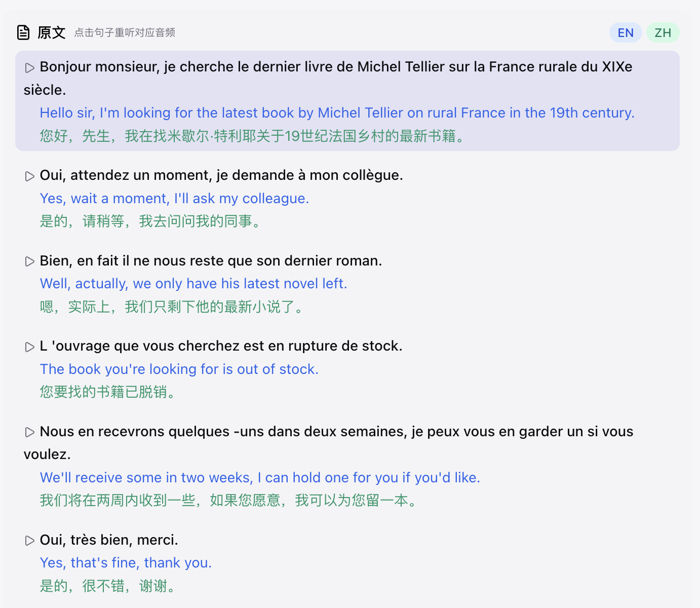
Task: Click the 原文 section heading
Action: pyautogui.click(x=52, y=33)
